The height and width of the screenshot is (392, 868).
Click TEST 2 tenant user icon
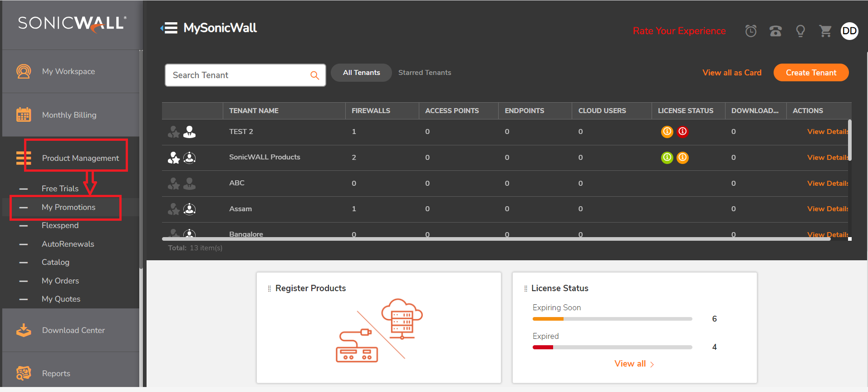tap(189, 132)
